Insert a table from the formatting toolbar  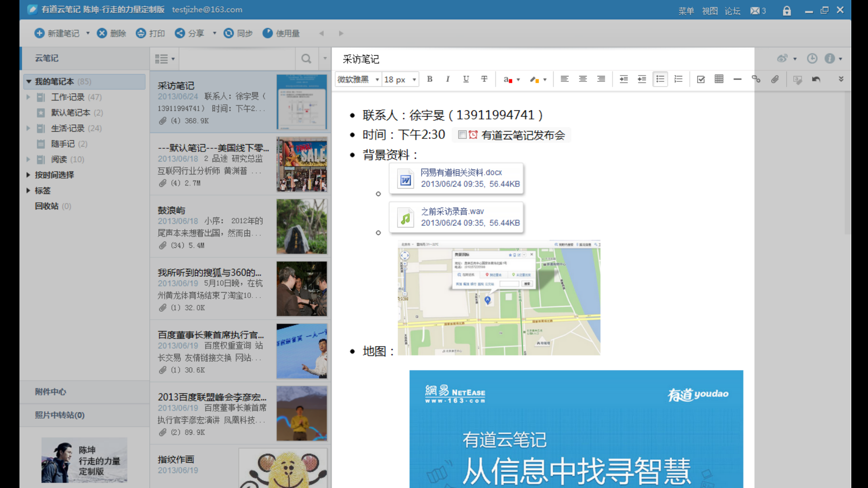click(x=719, y=79)
